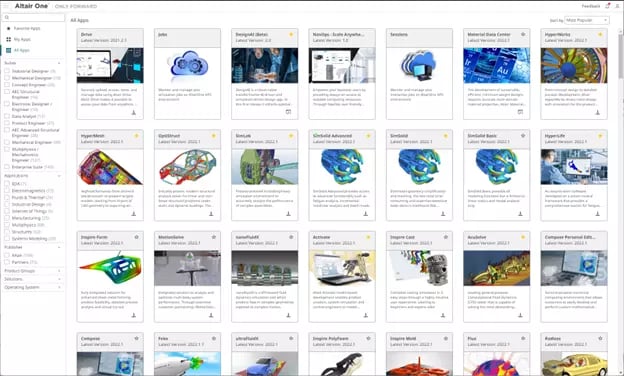624x376 pixels.
Task: Open My Apps in the sidebar
Action: pos(22,39)
